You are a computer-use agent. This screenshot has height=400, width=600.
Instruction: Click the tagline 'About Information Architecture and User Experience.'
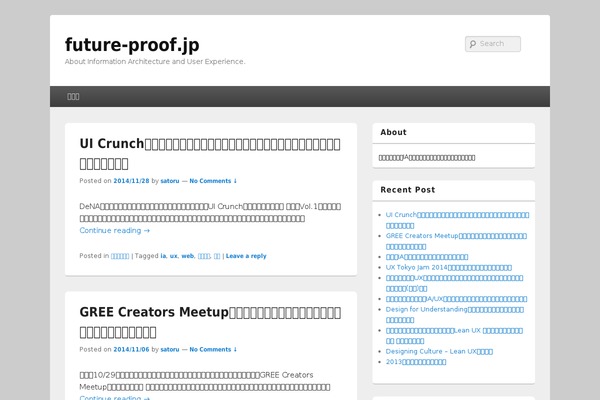tap(155, 61)
